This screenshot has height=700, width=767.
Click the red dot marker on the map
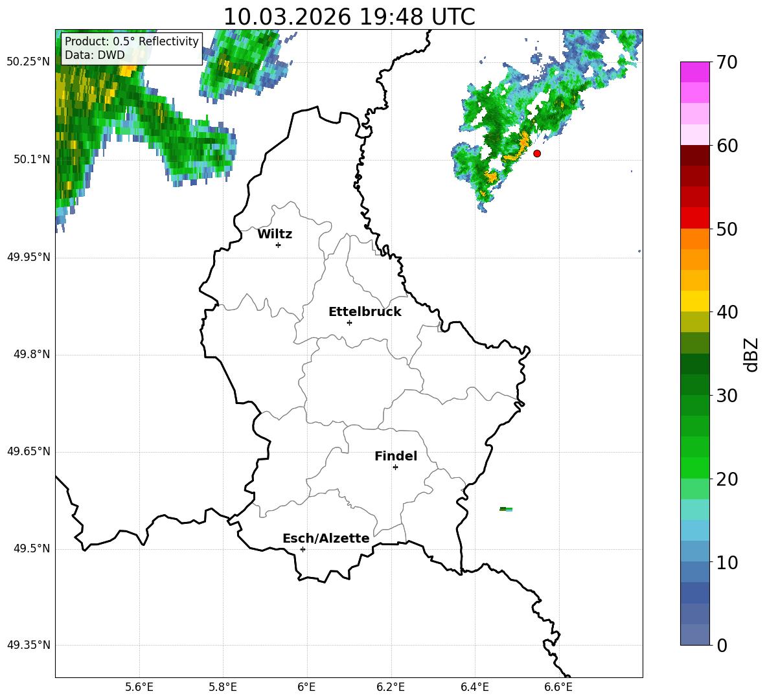coord(537,153)
